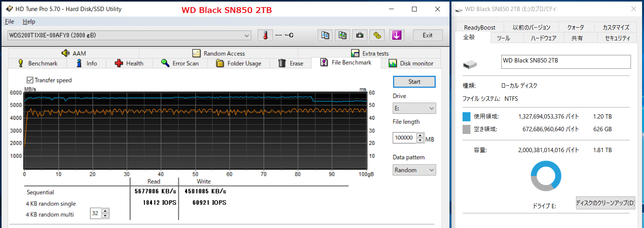Switch to the Benchmark tab
The width and height of the screenshot is (644, 228).
[x=38, y=63]
